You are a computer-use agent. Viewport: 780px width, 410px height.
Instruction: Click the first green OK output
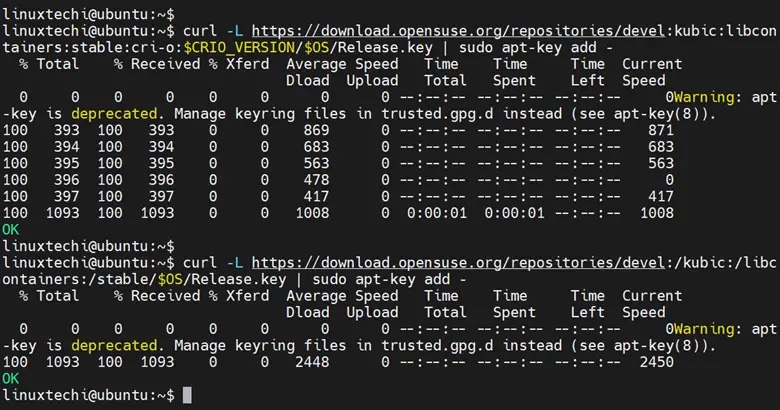(11, 229)
